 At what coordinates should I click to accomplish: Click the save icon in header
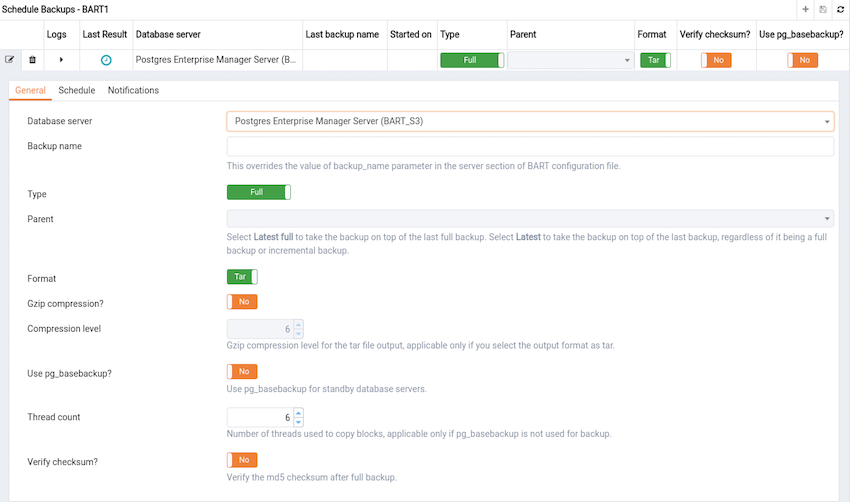(x=823, y=9)
